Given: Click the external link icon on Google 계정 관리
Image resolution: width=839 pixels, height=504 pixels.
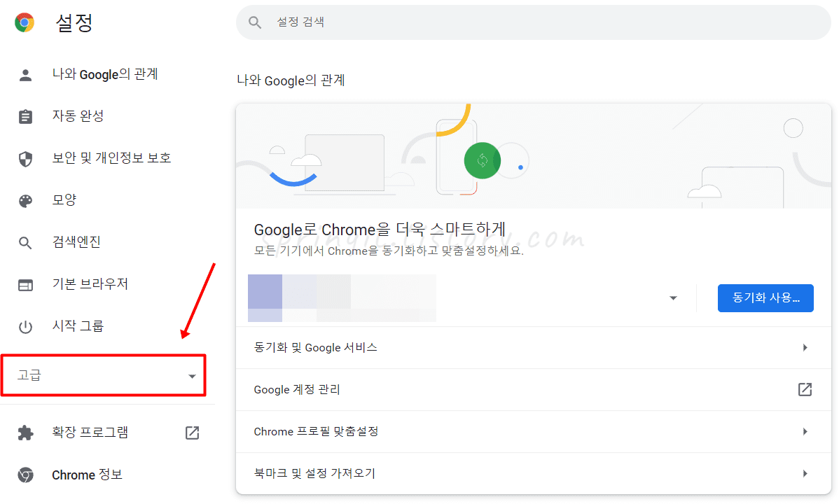Looking at the screenshot, I should click(805, 389).
